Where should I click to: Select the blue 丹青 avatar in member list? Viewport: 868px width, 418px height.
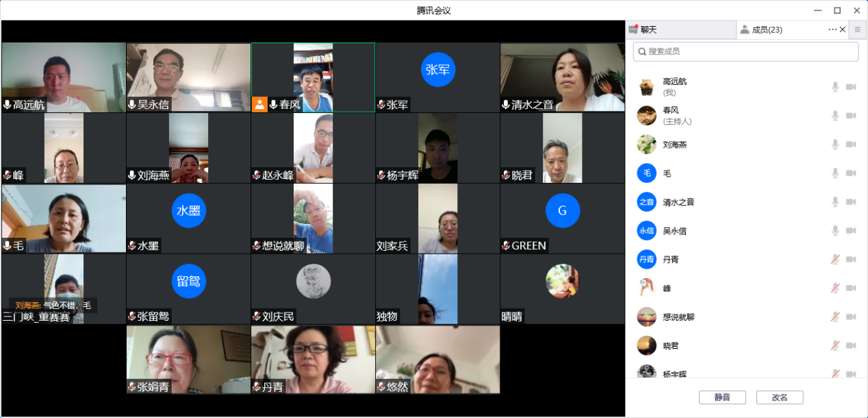(x=647, y=260)
